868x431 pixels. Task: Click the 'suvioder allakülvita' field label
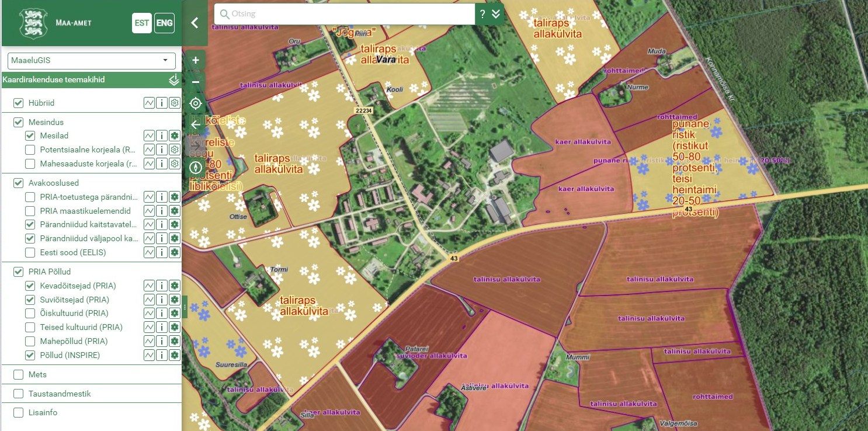click(431, 356)
